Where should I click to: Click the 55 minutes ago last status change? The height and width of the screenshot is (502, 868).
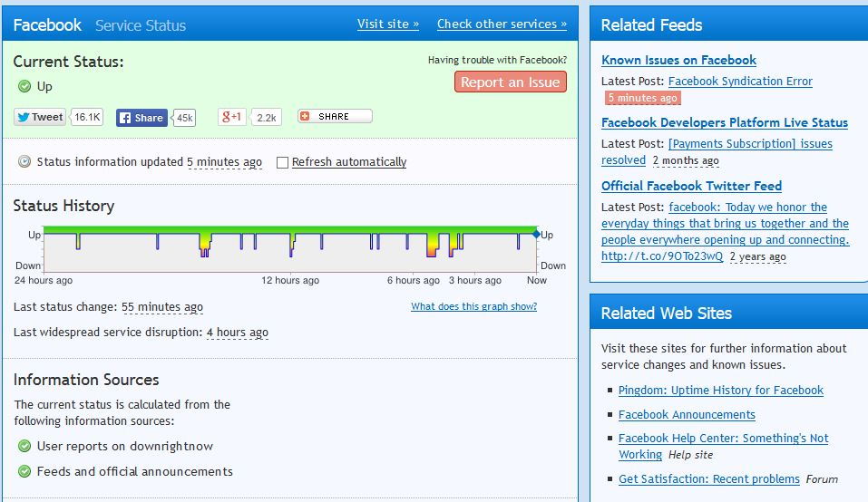pos(162,307)
